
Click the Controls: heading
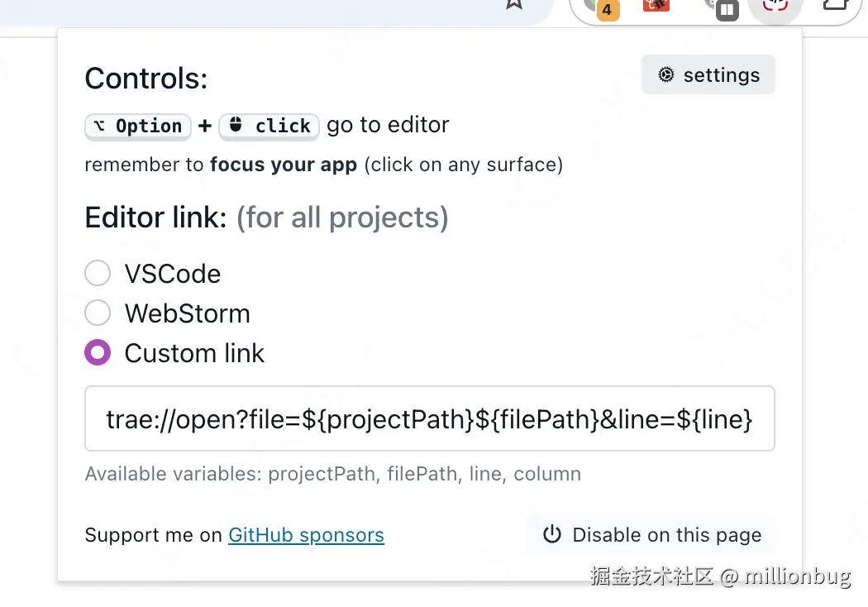coord(146,79)
